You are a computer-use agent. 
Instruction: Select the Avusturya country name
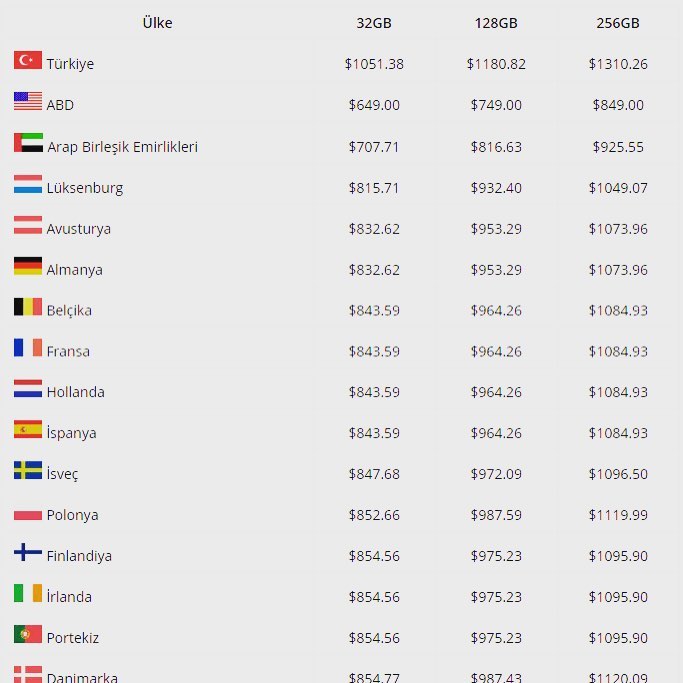(x=78, y=229)
